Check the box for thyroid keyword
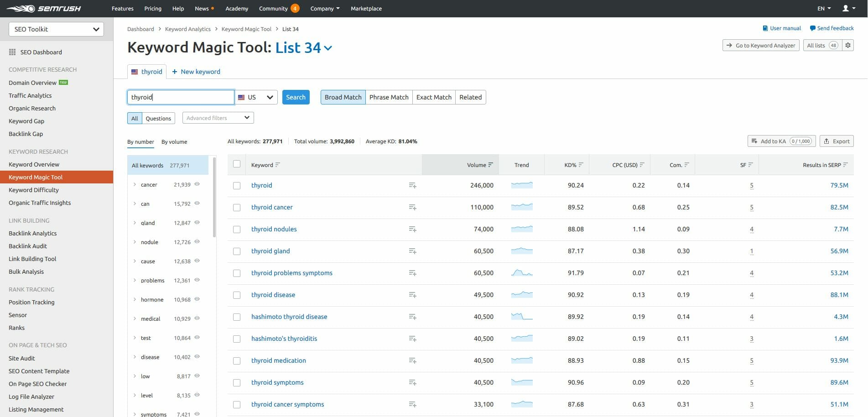This screenshot has width=868, height=417. (237, 186)
